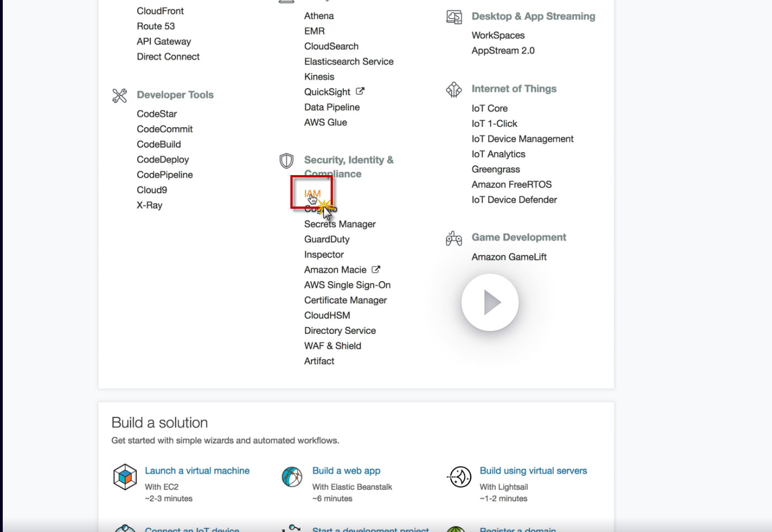This screenshot has height=532, width=772.
Task: Click the Developer Tools wrench icon
Action: tap(120, 96)
